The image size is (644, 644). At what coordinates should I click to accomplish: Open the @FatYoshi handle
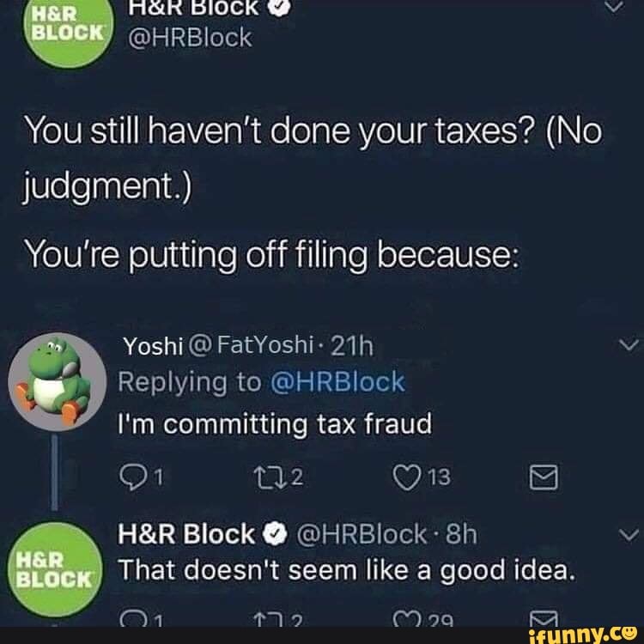(251, 345)
